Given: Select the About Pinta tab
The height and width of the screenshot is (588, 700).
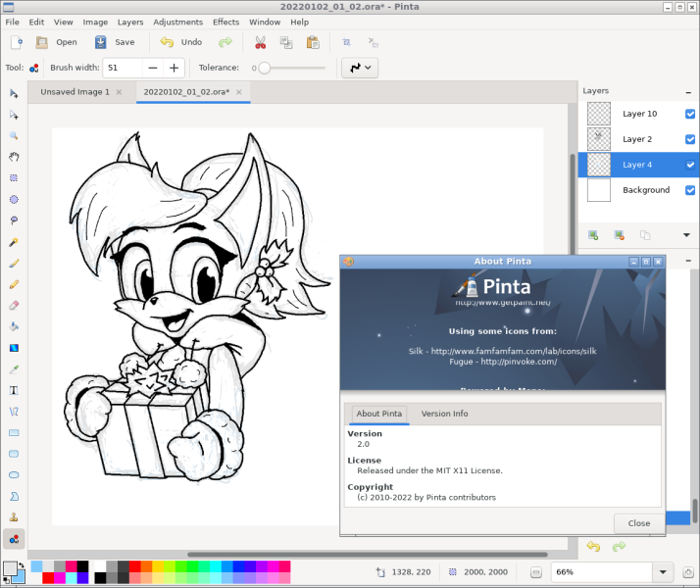Looking at the screenshot, I should (379, 414).
